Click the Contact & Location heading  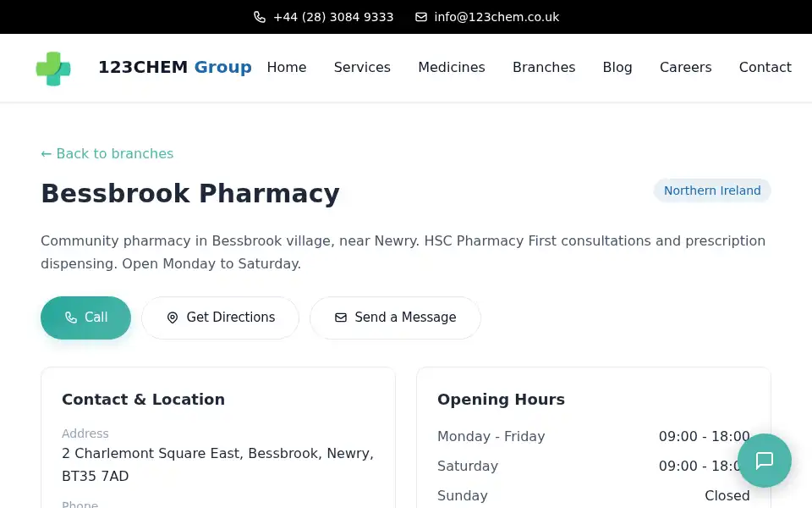click(144, 399)
